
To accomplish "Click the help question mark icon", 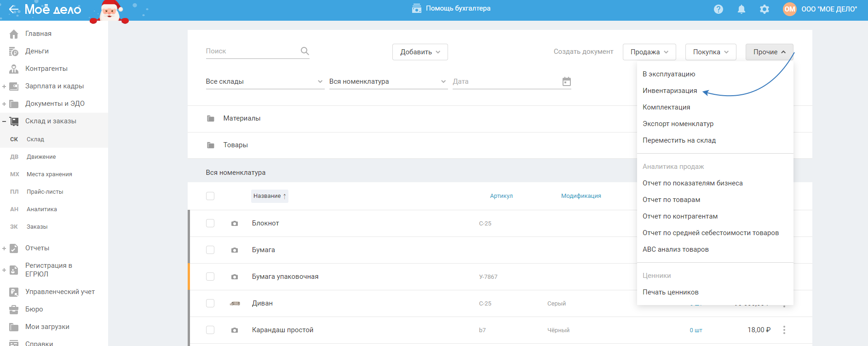I will click(718, 9).
